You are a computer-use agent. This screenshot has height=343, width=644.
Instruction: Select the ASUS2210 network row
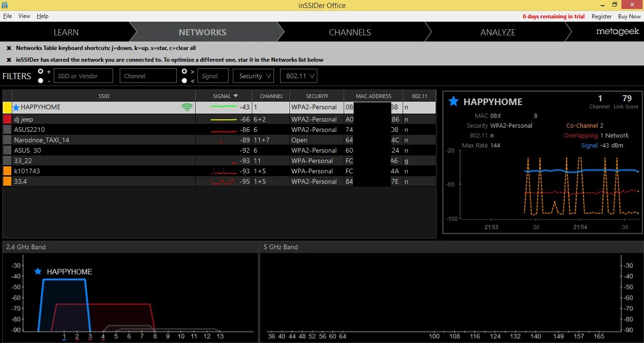219,130
